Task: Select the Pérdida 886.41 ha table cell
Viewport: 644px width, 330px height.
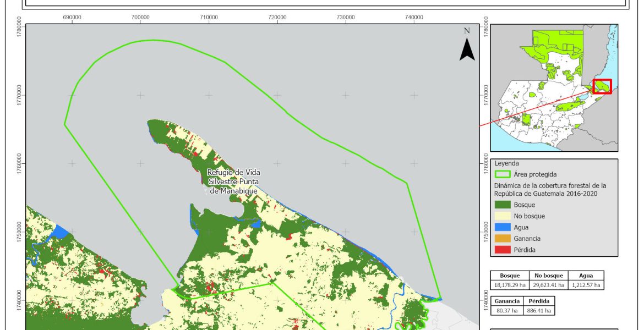Action: (539, 311)
